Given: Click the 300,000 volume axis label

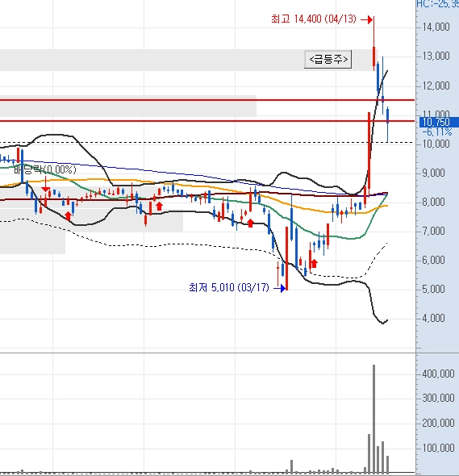Looking at the screenshot, I should tap(438, 398).
